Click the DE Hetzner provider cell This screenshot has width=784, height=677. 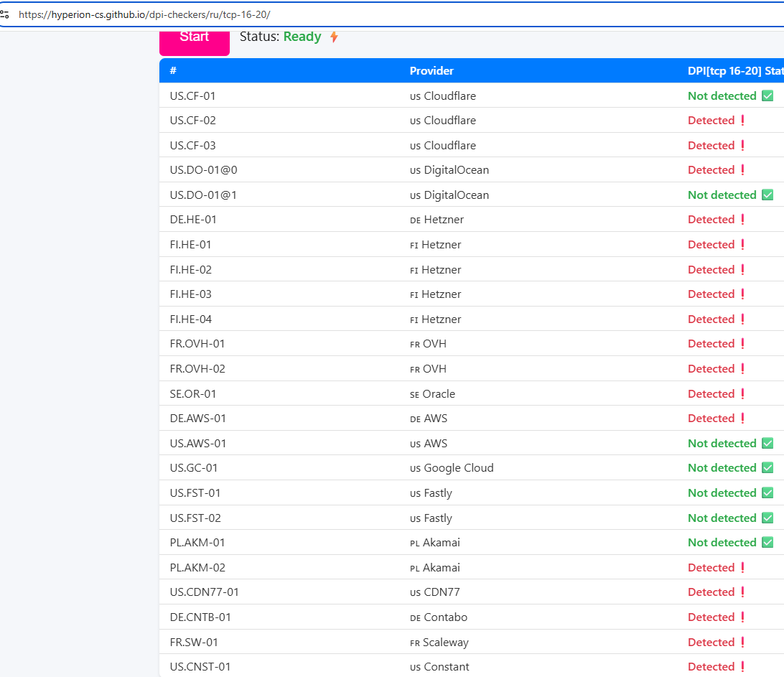pos(437,220)
